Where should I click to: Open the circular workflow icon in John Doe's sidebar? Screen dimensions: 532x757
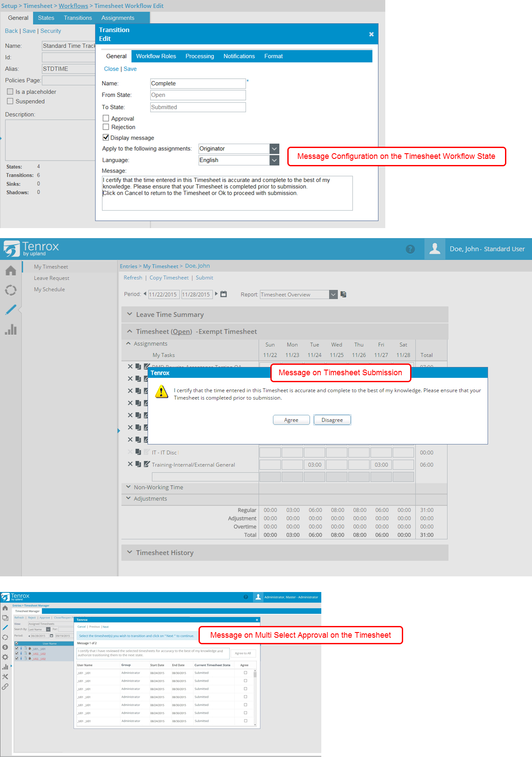pyautogui.click(x=11, y=290)
